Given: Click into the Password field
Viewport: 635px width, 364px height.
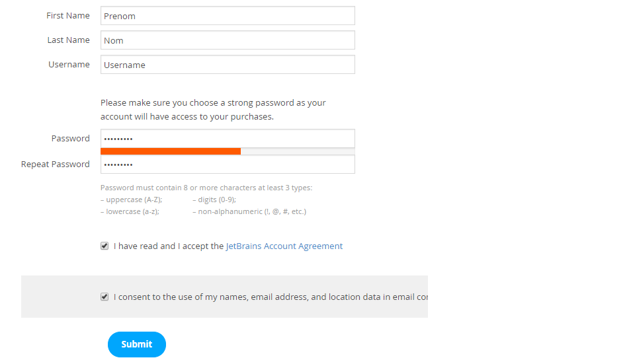Looking at the screenshot, I should [228, 139].
